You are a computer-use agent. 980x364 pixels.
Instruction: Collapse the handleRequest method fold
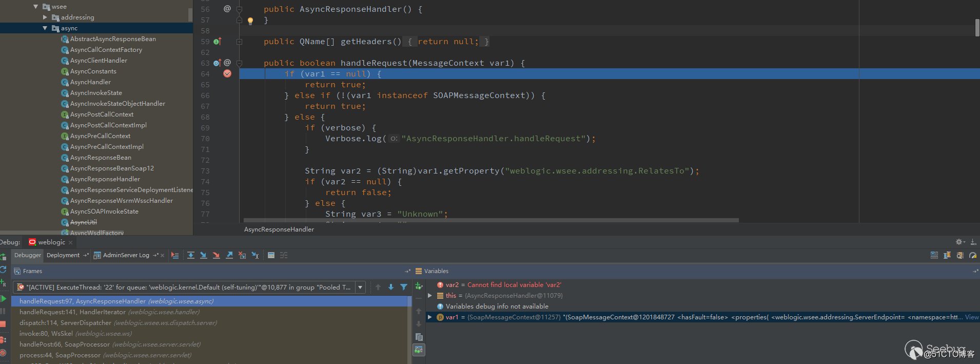pyautogui.click(x=239, y=63)
